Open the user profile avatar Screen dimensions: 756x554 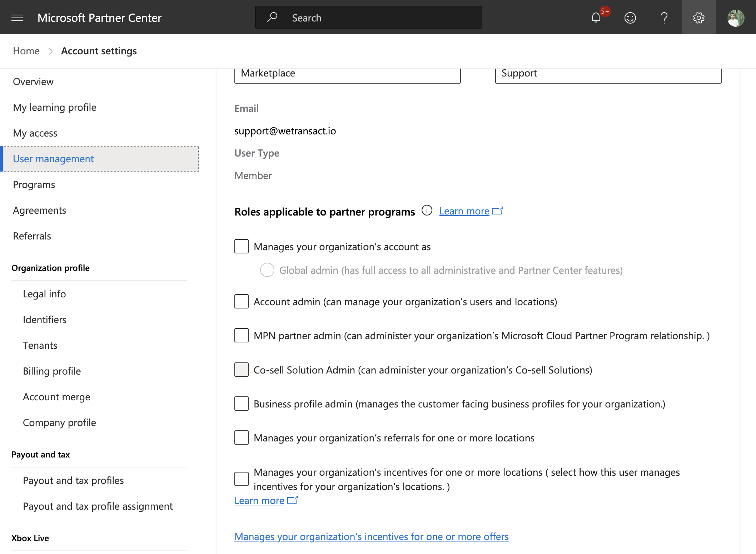(736, 18)
